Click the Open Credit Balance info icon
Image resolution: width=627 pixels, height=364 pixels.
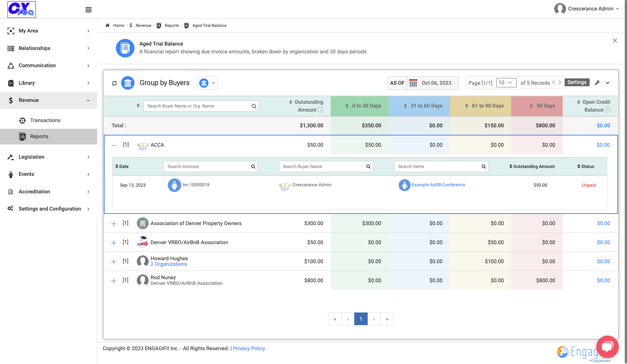pyautogui.click(x=608, y=110)
